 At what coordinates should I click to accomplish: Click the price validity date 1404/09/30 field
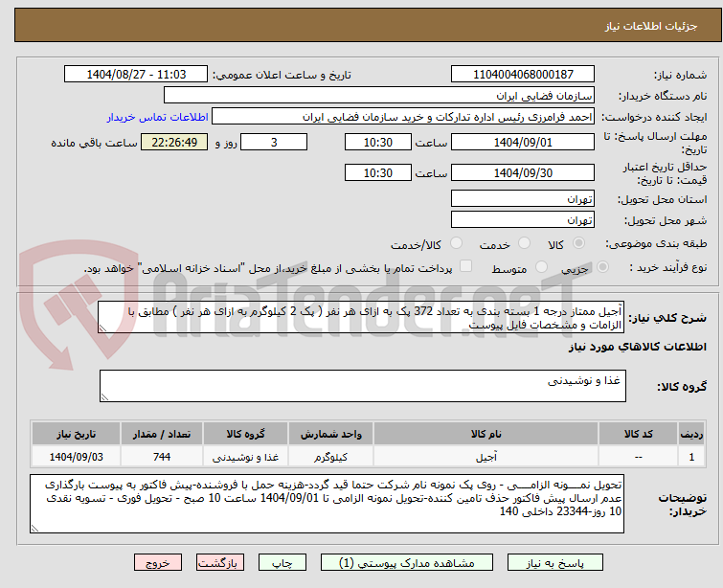[x=523, y=173]
